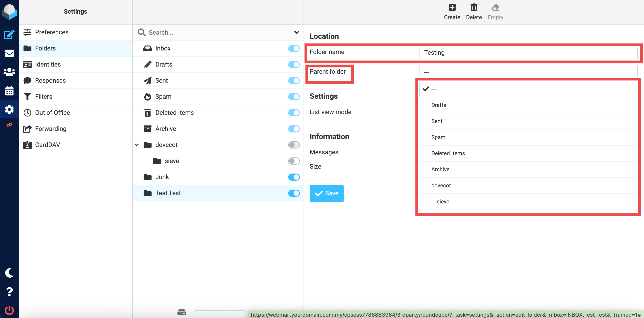Enable subscription for dovecot folder
Screen dimensions: 644x318
[294, 145]
